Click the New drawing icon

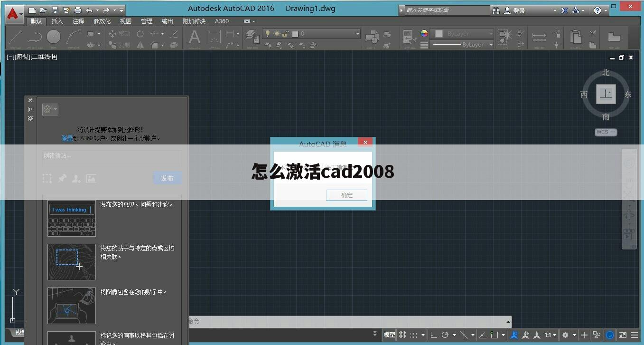point(32,10)
